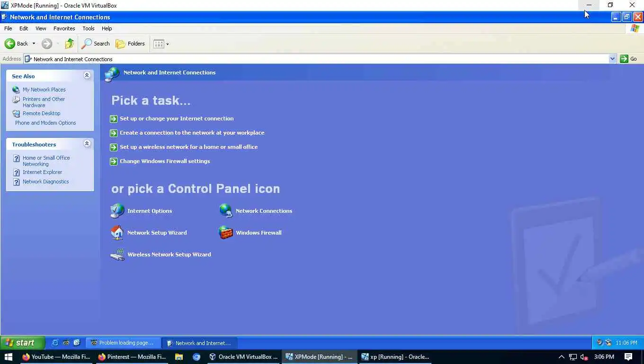The width and height of the screenshot is (644, 364).
Task: Open the Search pane
Action: 96,44
